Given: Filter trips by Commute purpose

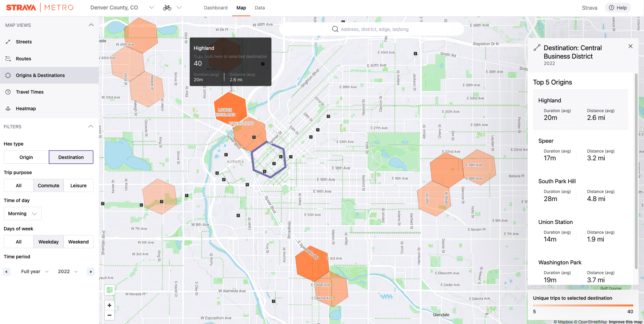Looking at the screenshot, I should 48,186.
